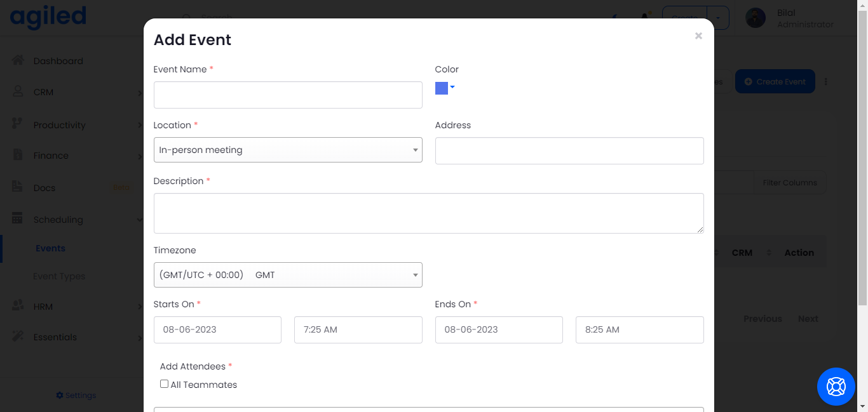Click the HRM people icon
The image size is (868, 412).
[x=18, y=305]
